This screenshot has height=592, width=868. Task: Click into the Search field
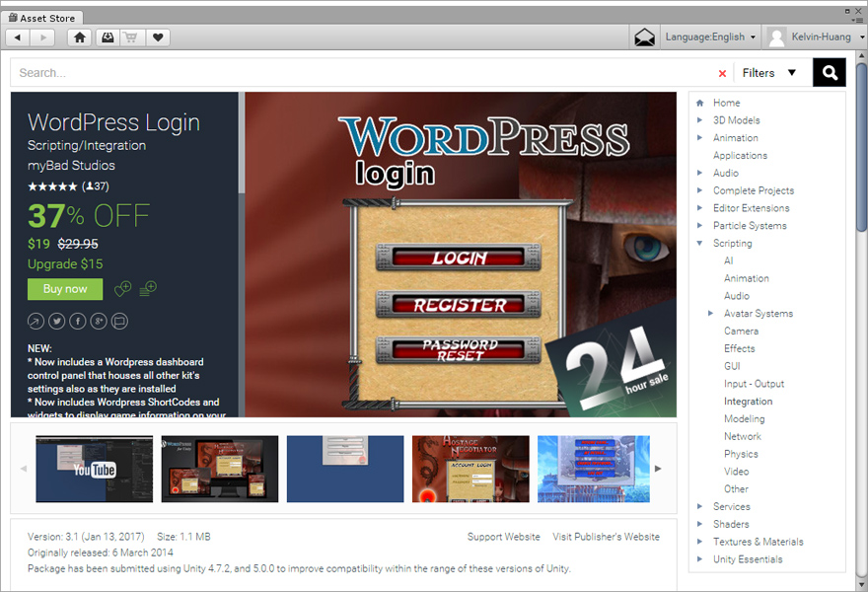pyautogui.click(x=365, y=73)
